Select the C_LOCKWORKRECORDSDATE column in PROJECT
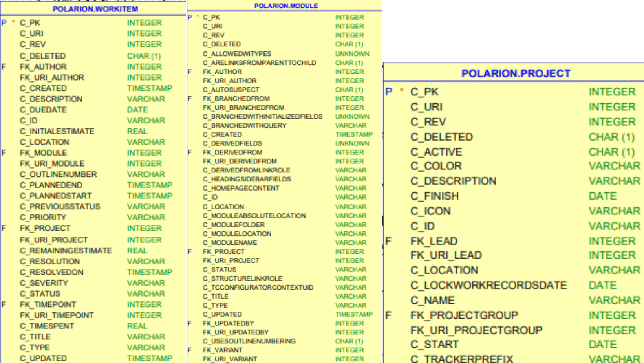The width and height of the screenshot is (644, 363). [x=488, y=285]
